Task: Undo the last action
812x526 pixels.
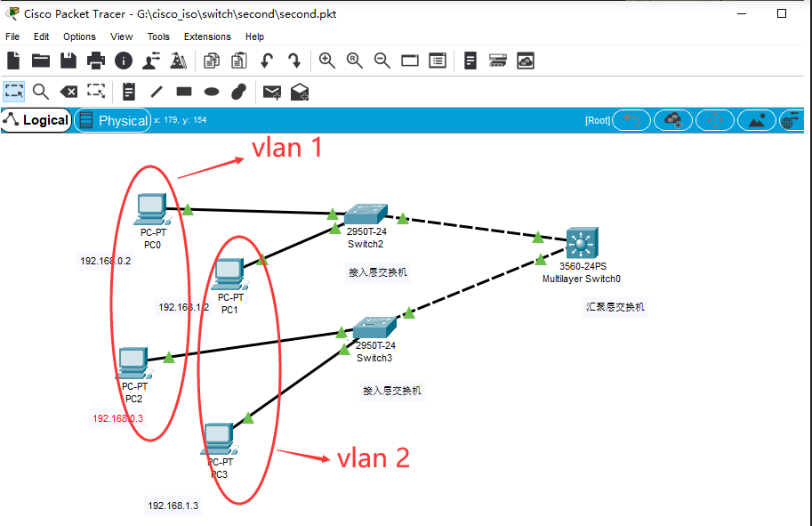Action: tap(267, 61)
